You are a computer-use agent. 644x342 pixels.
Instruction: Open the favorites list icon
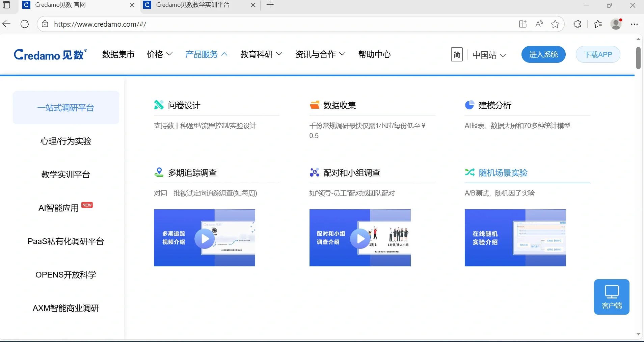tap(598, 24)
